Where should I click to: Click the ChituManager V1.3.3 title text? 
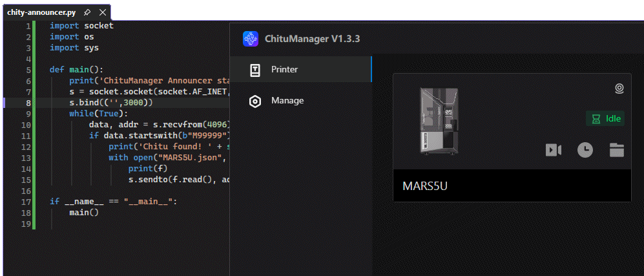pos(313,39)
